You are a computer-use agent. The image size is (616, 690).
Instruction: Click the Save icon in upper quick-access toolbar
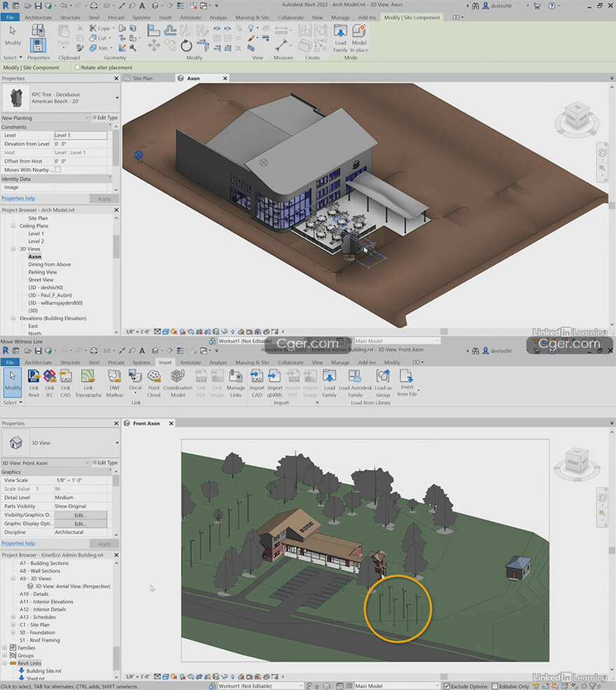38,6
